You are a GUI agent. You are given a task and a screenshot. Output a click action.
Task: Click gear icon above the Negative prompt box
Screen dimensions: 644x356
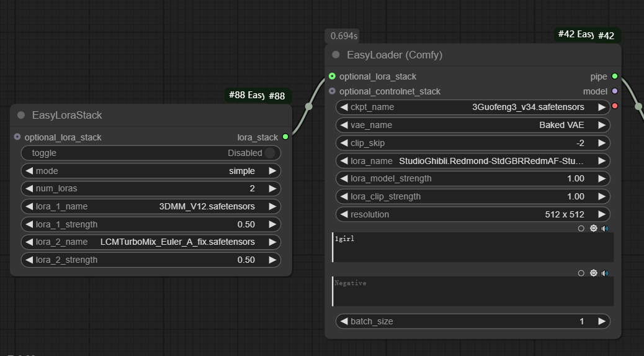[x=593, y=273]
